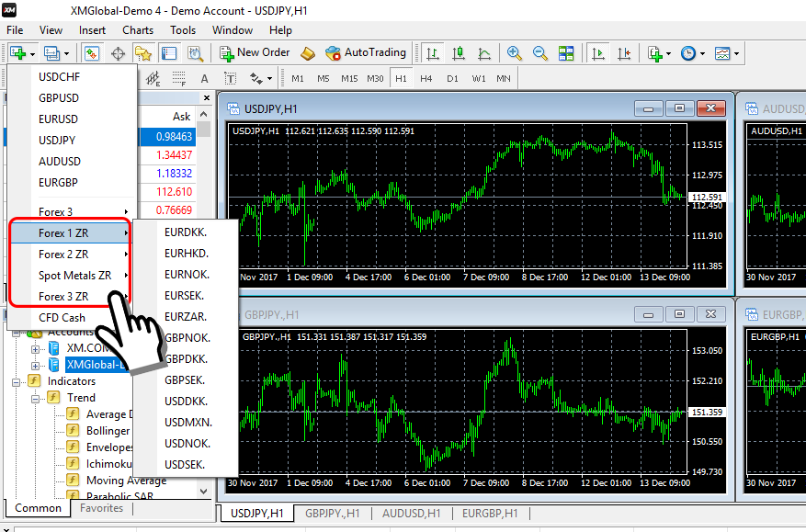Viewport: 806px width, 532px height.
Task: Open the Tools menu
Action: 183,30
